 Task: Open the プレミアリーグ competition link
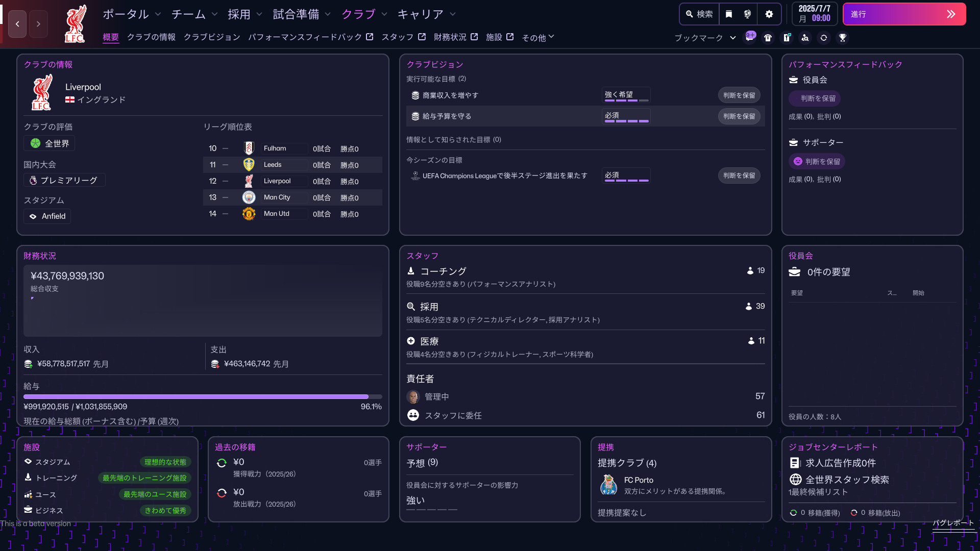[64, 180]
